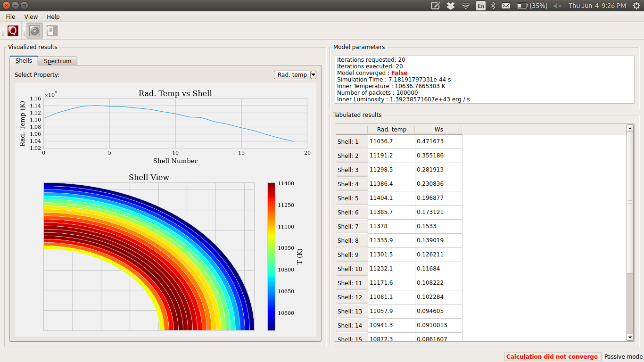
Task: Click the Wi-Fi network indicator
Action: (x=466, y=6)
